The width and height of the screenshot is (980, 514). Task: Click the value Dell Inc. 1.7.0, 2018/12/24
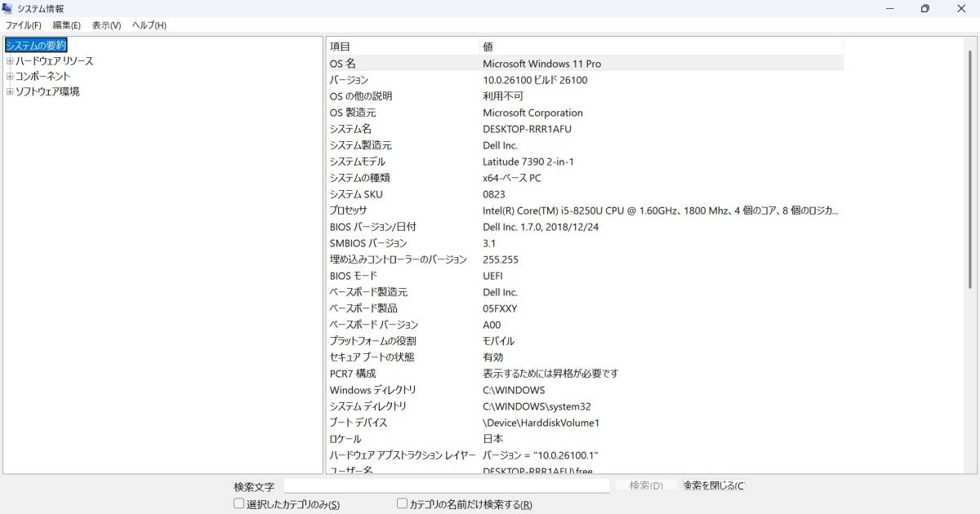pos(541,227)
